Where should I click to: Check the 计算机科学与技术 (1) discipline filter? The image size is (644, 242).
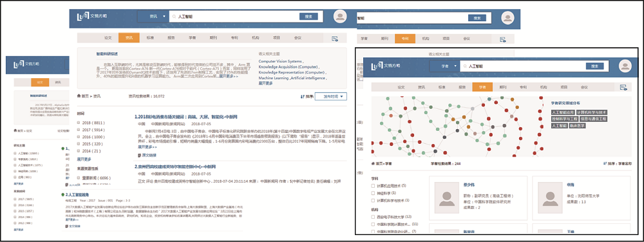373,201
